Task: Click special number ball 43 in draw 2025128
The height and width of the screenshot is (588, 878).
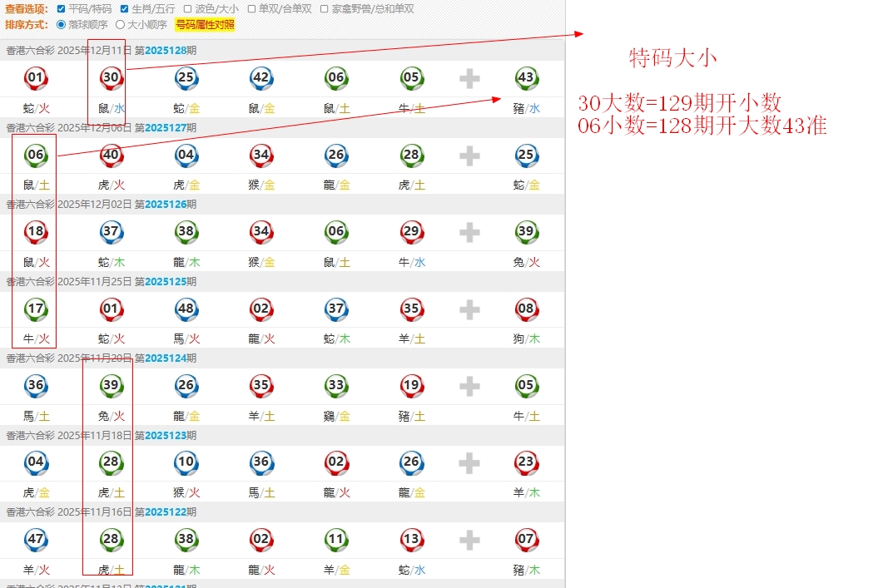Action: [x=526, y=79]
